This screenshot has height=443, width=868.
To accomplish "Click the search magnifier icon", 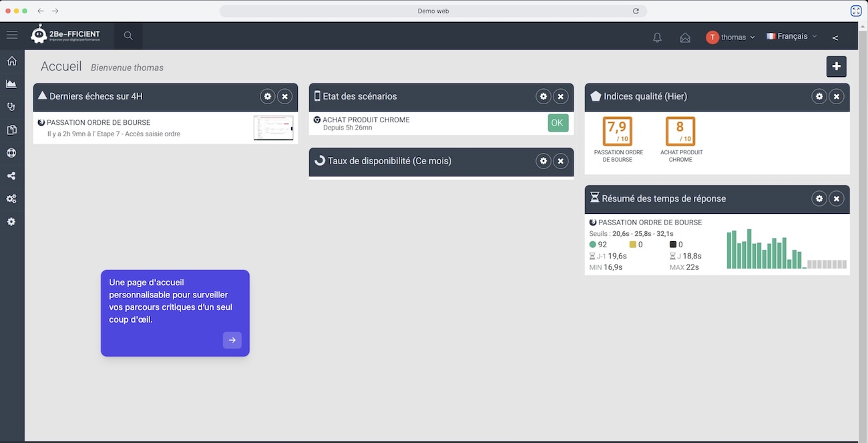I will [128, 36].
